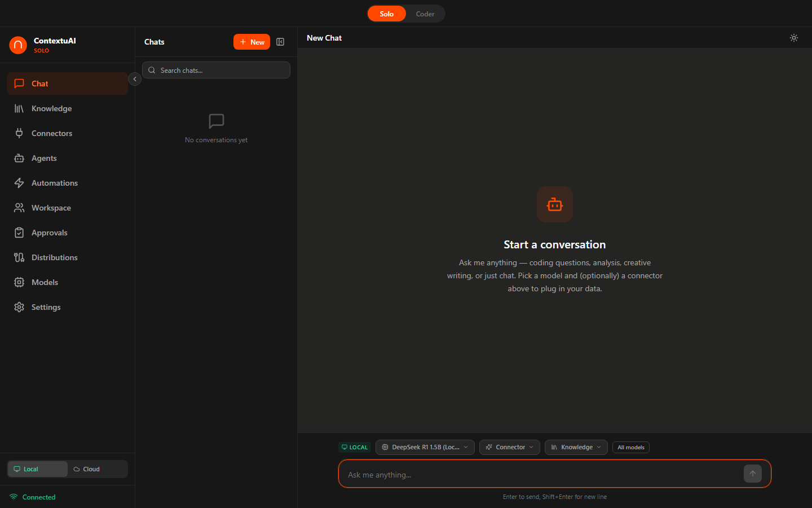Focus the Search chats field
Screen dimensions: 812x508
[x=216, y=70]
